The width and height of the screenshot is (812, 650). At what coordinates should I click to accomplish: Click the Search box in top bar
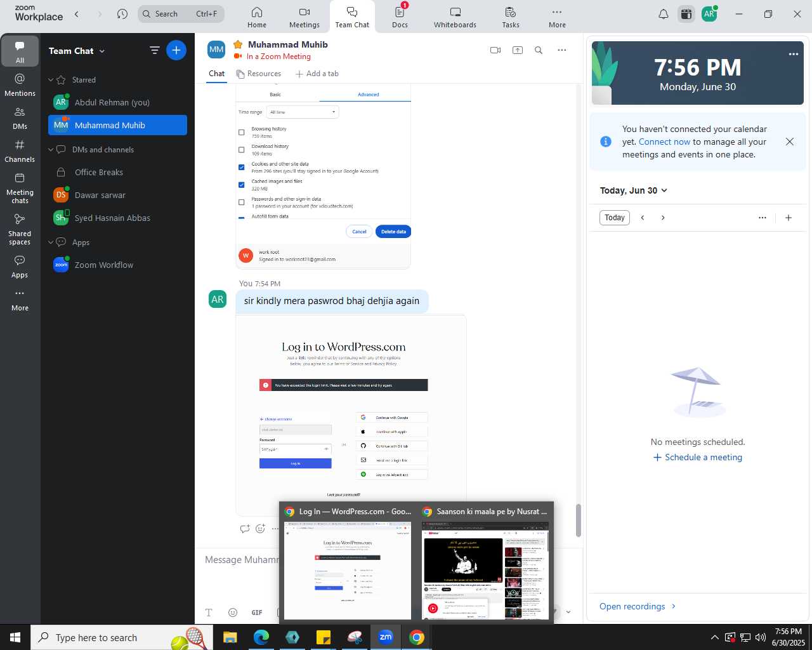coord(181,13)
